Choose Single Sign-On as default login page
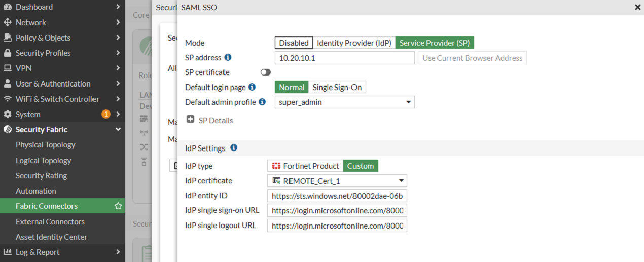The image size is (644, 262). pos(337,87)
